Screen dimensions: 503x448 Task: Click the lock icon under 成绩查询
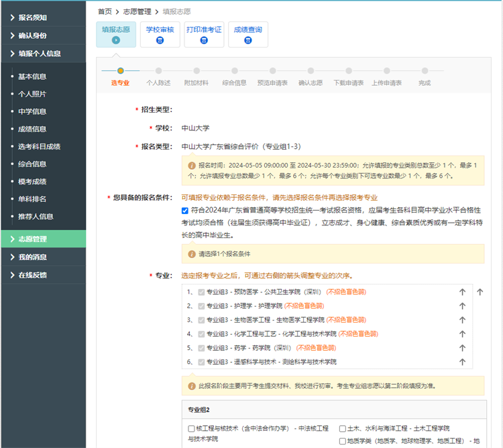(247, 40)
